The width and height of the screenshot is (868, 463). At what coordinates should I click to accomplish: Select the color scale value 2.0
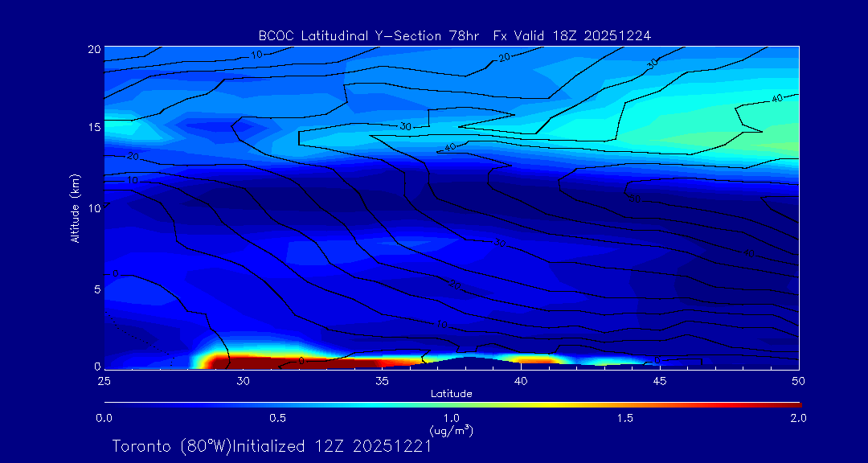(798, 418)
